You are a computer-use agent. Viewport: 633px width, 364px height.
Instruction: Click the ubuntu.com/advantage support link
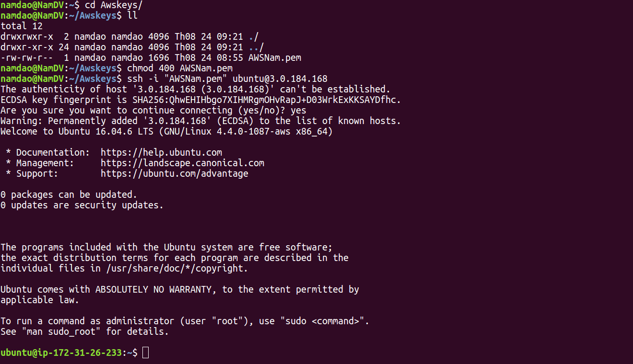pos(174,173)
